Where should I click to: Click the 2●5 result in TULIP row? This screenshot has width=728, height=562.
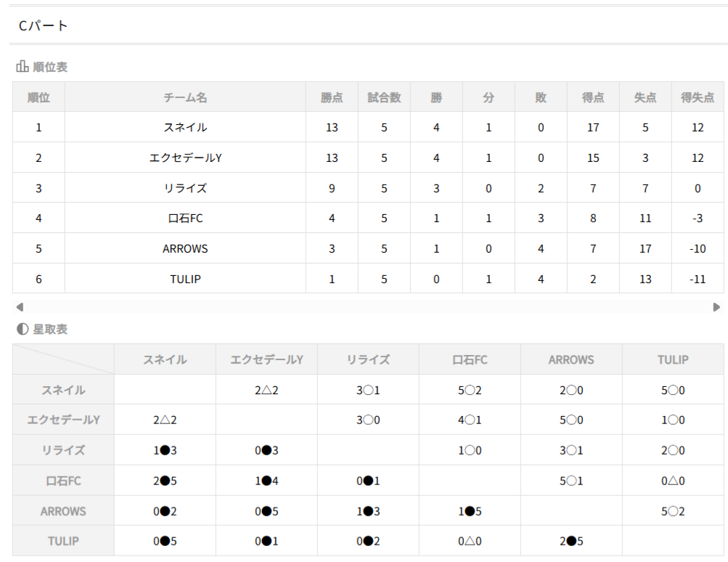571,541
